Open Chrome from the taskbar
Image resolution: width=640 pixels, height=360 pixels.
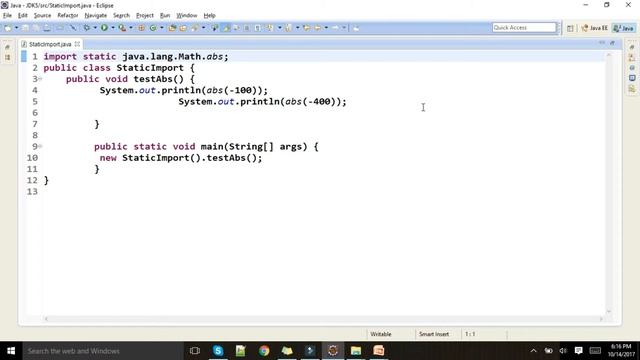click(264, 351)
